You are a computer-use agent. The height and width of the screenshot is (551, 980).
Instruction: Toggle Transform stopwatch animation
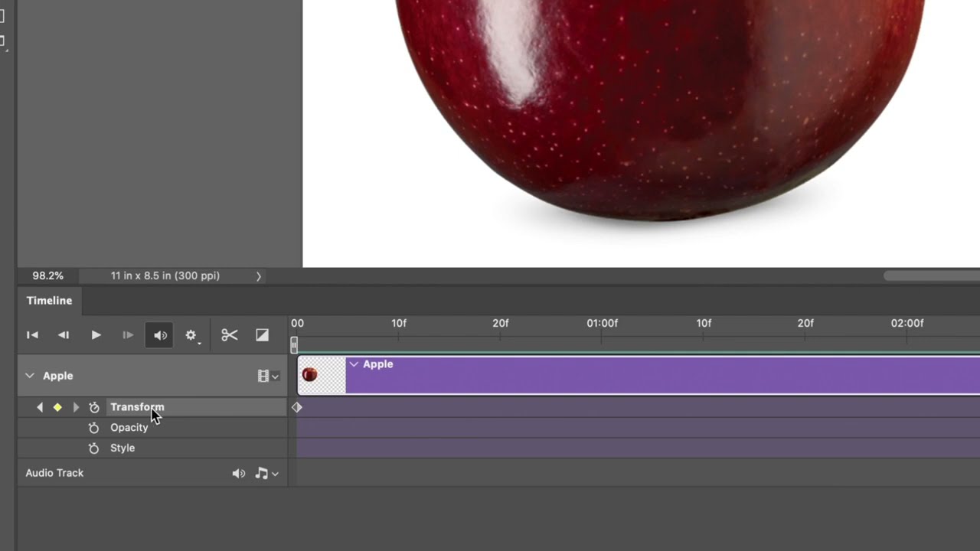[94, 407]
